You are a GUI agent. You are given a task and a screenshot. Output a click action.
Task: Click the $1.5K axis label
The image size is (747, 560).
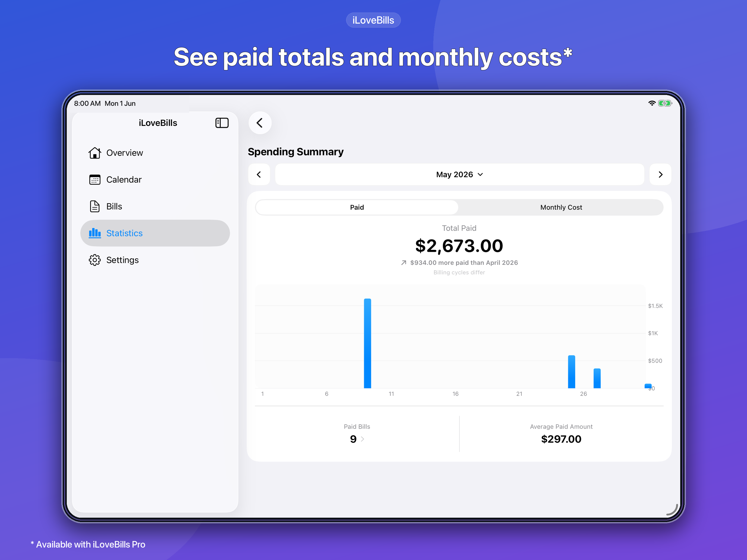coord(655,306)
